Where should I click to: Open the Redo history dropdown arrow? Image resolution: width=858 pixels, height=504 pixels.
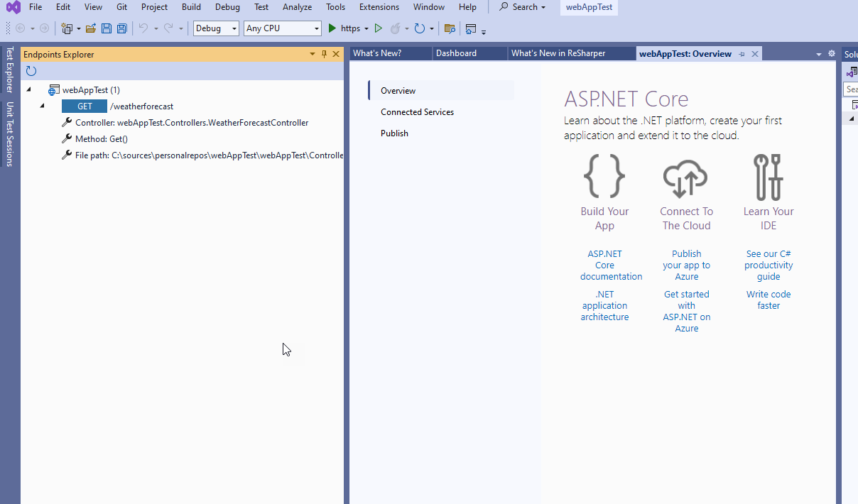pos(180,29)
